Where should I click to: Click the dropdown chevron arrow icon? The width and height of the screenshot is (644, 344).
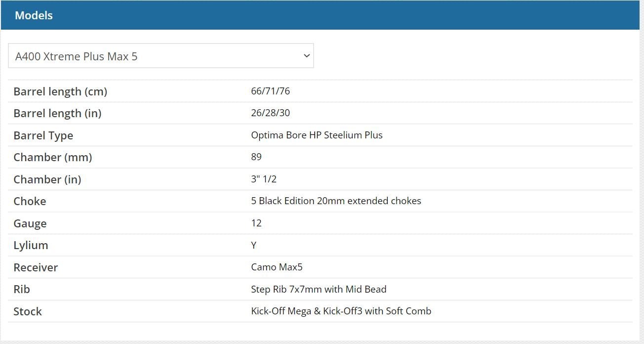(x=307, y=56)
